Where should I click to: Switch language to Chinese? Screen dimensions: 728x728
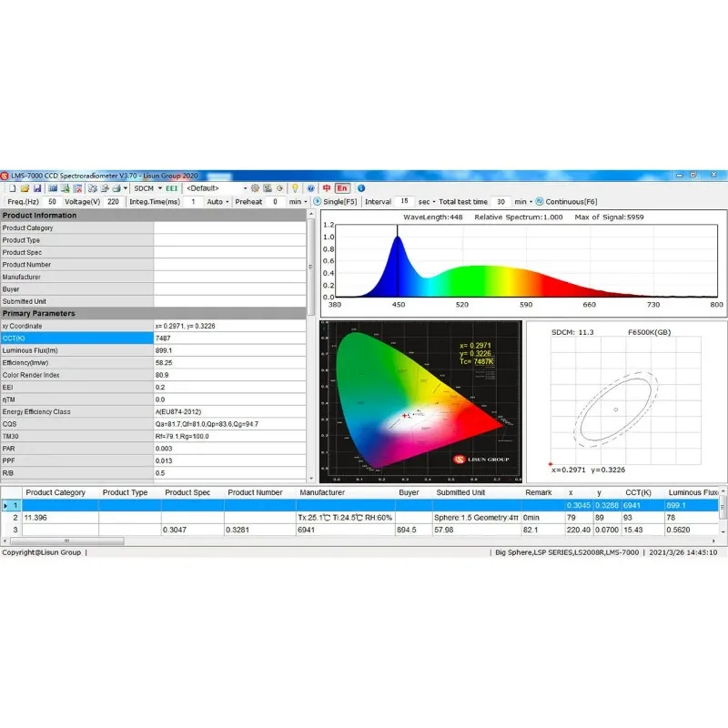[x=327, y=188]
